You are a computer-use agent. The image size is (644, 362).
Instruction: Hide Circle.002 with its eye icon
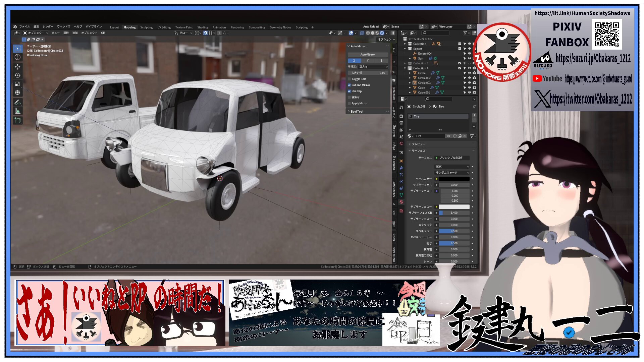click(469, 78)
